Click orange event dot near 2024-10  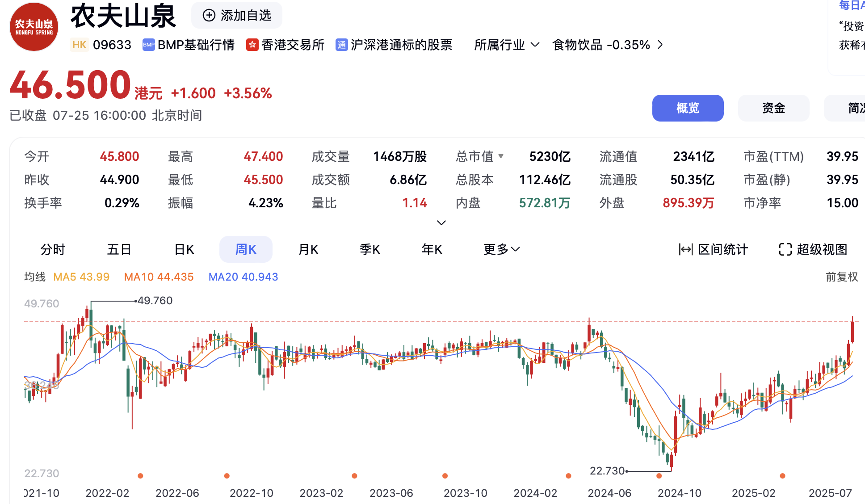[x=659, y=476]
